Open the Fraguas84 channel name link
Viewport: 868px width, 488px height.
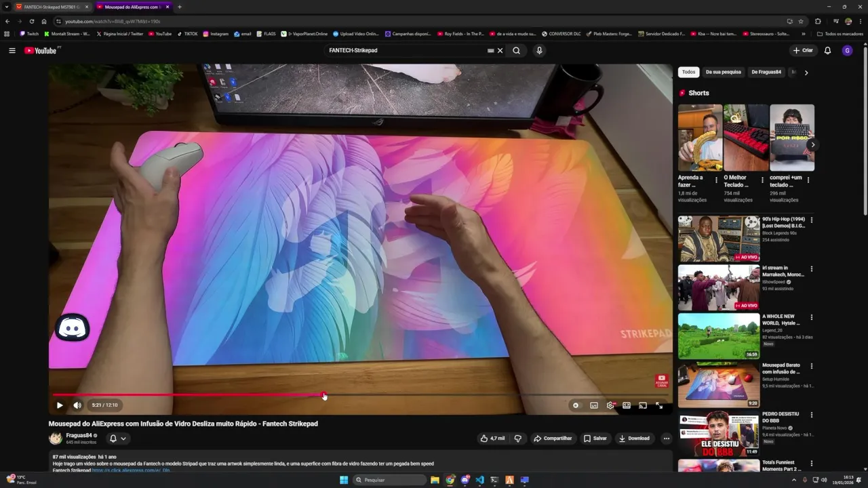coord(79,435)
